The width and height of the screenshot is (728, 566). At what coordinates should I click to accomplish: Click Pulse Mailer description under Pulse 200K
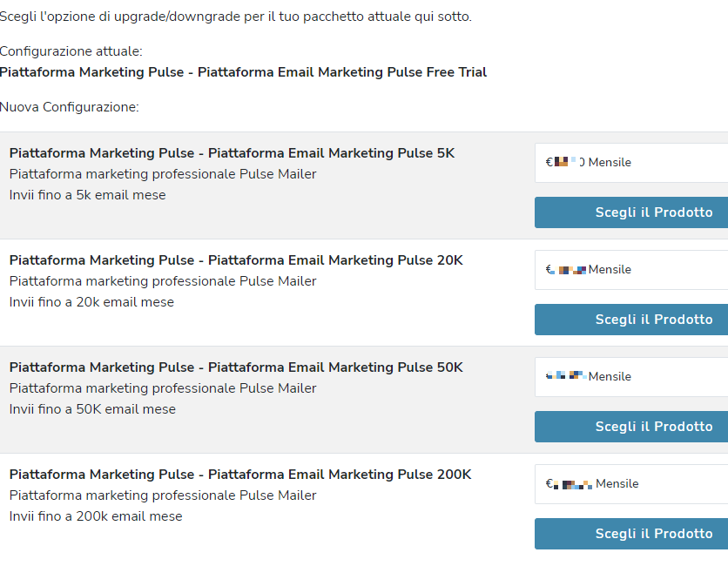coord(163,495)
